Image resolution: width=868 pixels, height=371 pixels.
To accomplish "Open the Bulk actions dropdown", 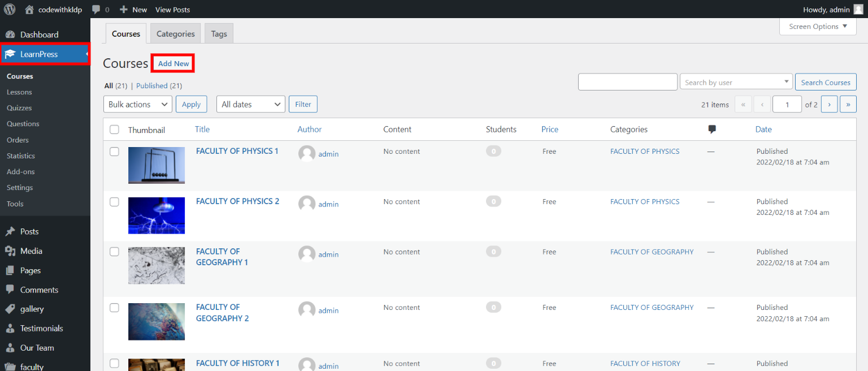I will pyautogui.click(x=137, y=104).
